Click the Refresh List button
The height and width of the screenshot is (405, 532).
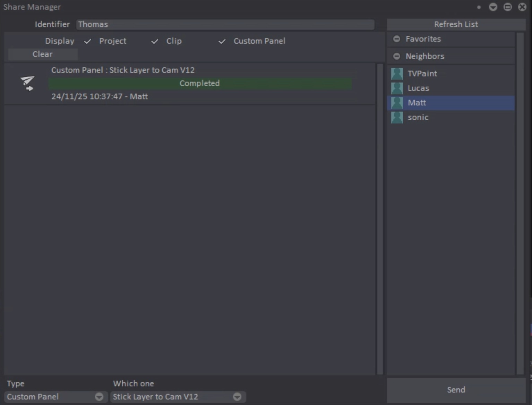pos(456,24)
